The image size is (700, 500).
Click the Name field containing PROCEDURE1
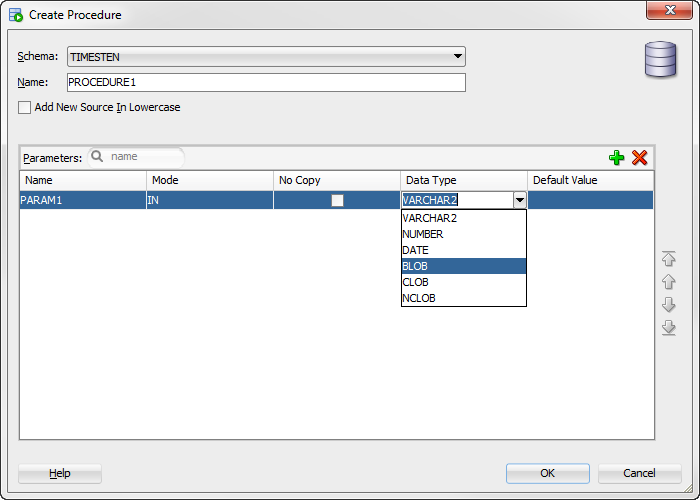(266, 83)
